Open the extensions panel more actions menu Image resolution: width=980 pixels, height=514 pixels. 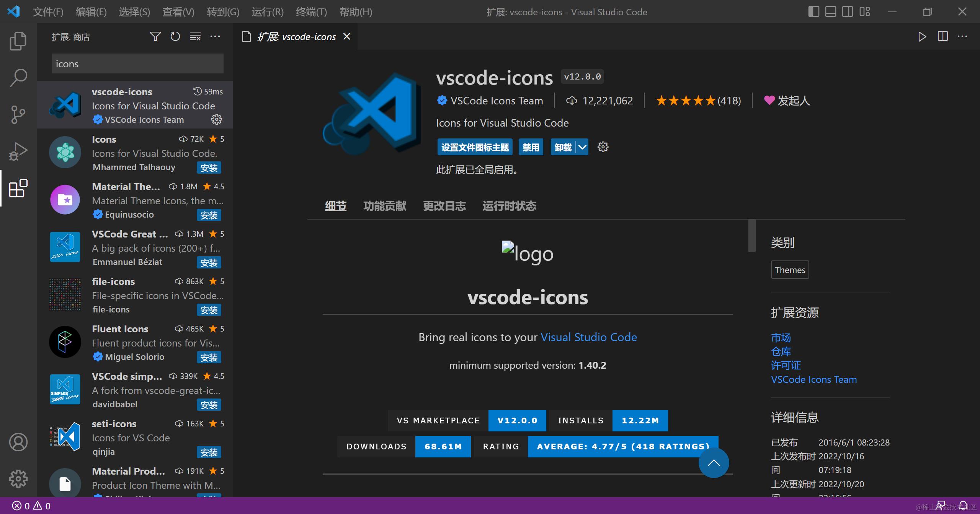(x=215, y=36)
